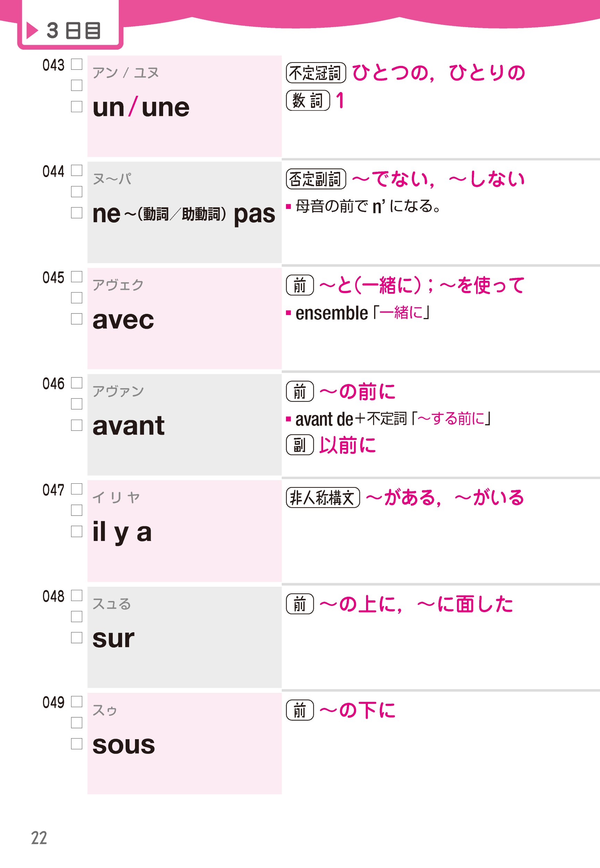Screen dimensions: 600x868
Task: Click page number 22
Action: point(39,838)
